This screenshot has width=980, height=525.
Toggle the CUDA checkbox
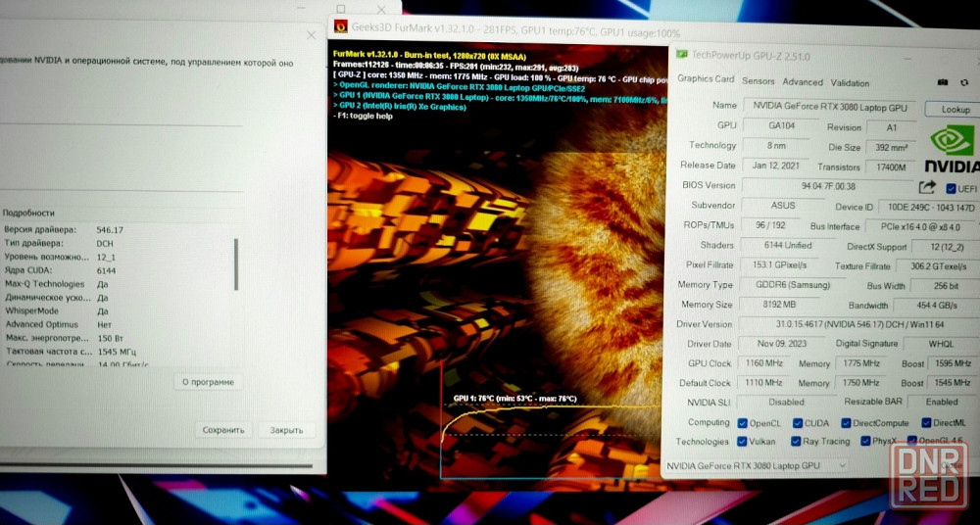[798, 423]
